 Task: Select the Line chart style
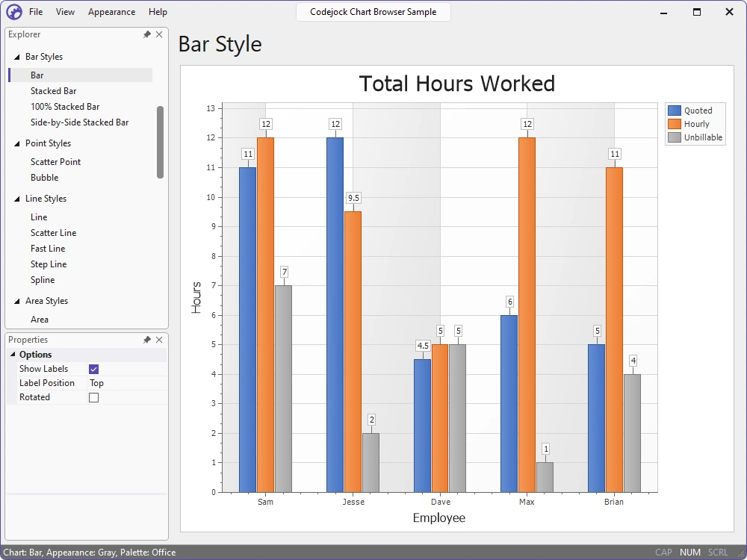coord(39,217)
